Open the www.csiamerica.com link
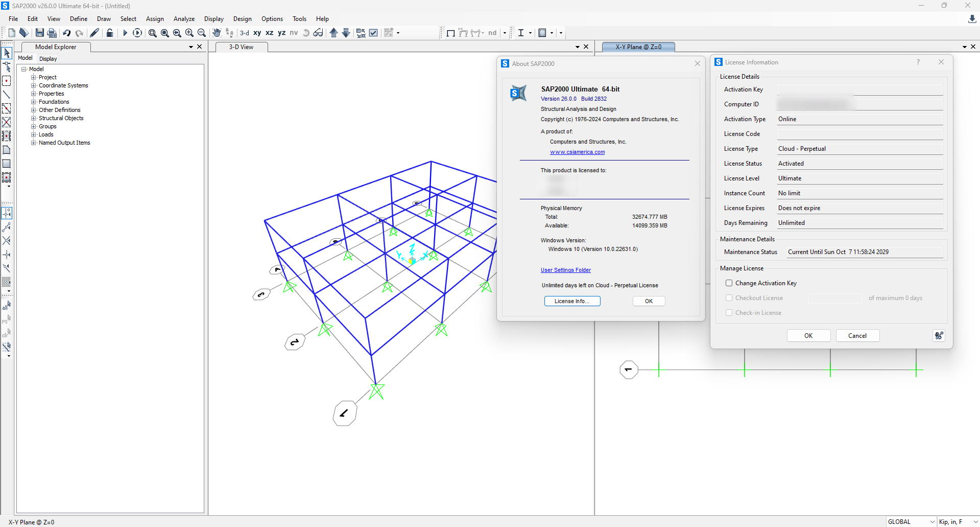 coord(577,152)
